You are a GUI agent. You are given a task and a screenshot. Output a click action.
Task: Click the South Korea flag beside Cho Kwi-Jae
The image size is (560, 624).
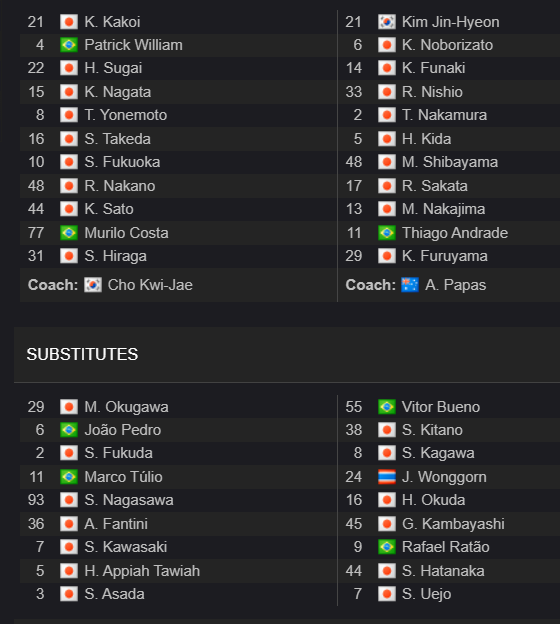[x=93, y=285]
